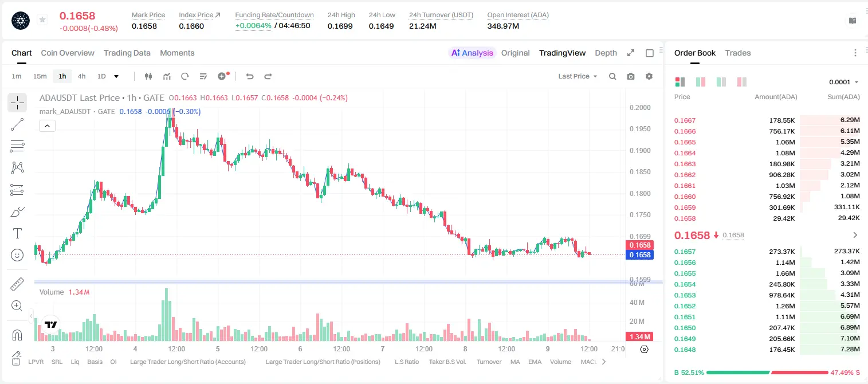This screenshot has height=384, width=868.
Task: Open the Coin Overview tab
Action: tap(68, 53)
